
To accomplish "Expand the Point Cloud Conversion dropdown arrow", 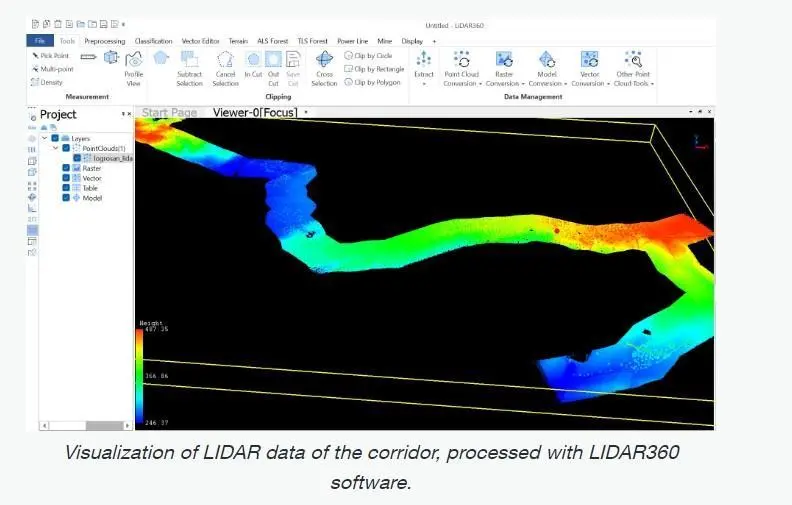I will [480, 84].
